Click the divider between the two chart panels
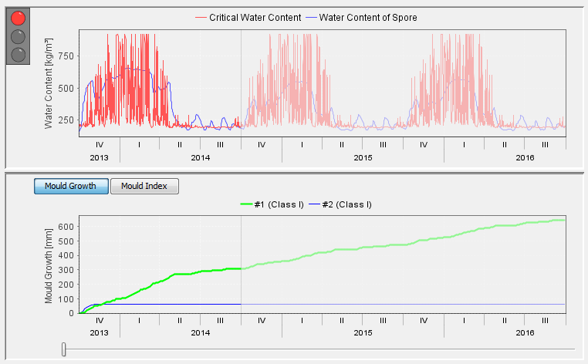This screenshot has width=588, height=364. click(x=294, y=170)
